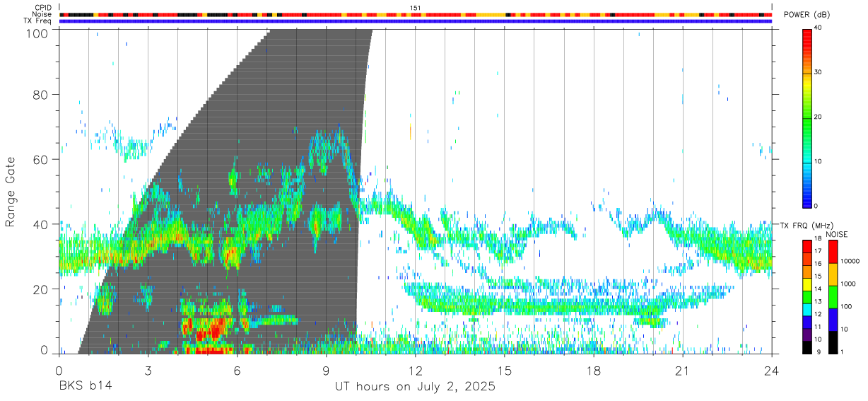Screen dimensions: 868x401
Task: Click the 0 tick on the power scale
Action: (x=817, y=206)
